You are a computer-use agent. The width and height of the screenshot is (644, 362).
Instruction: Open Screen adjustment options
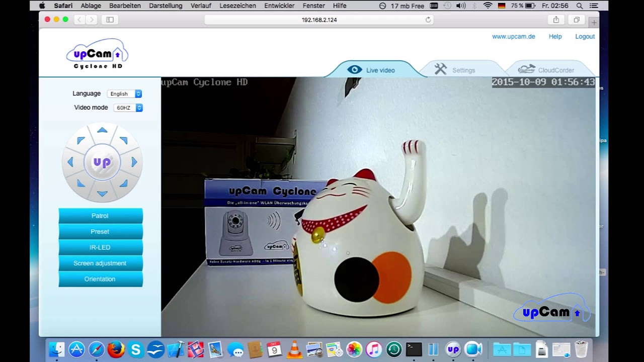pos(101,263)
